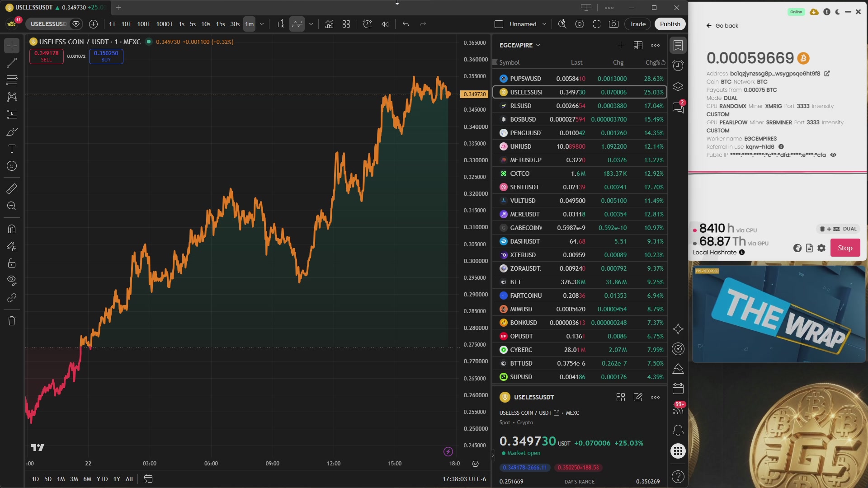The width and height of the screenshot is (868, 488).
Task: Expand the timeframe interval dropdown
Action: [x=262, y=24]
